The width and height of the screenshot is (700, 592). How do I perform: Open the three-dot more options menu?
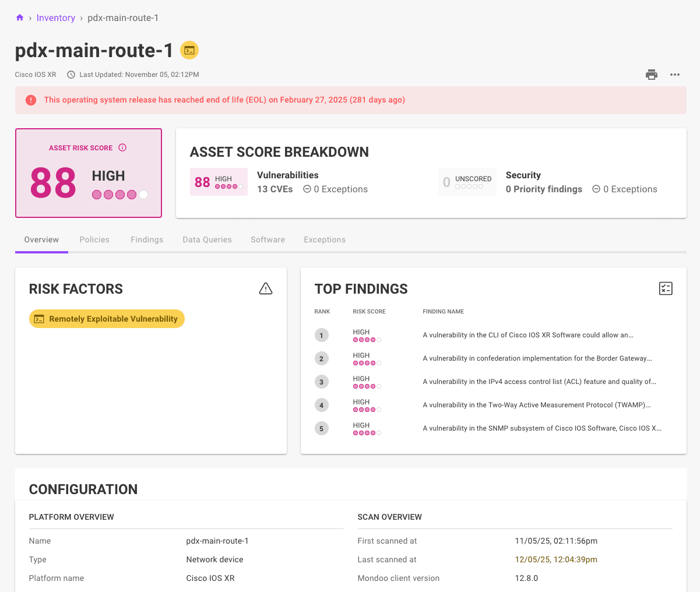(x=675, y=75)
